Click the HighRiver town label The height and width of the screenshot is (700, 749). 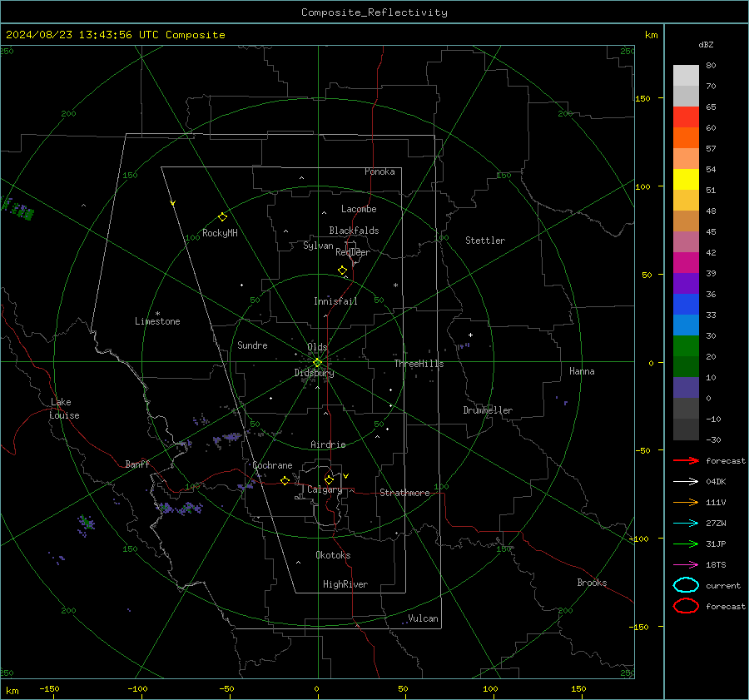(x=345, y=584)
